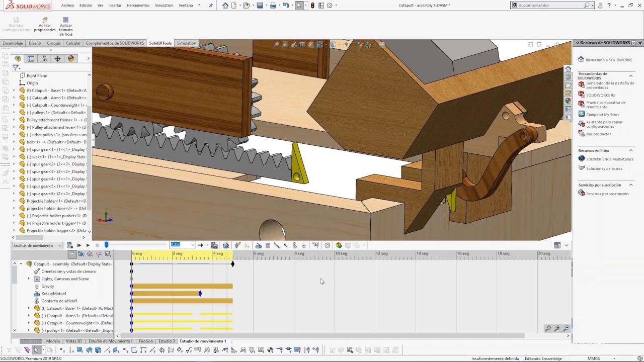This screenshot has width=644, height=362.
Task: Play the motion study from start
Action: pos(79,245)
